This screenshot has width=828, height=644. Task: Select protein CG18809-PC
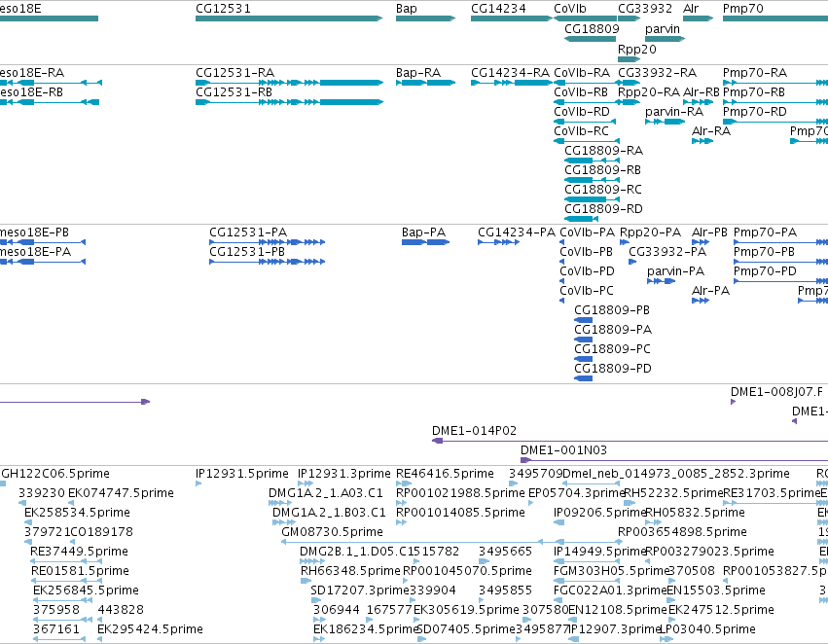(583, 359)
